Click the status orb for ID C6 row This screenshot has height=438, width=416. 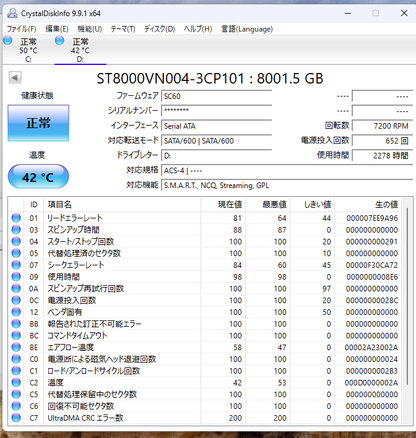click(16, 406)
